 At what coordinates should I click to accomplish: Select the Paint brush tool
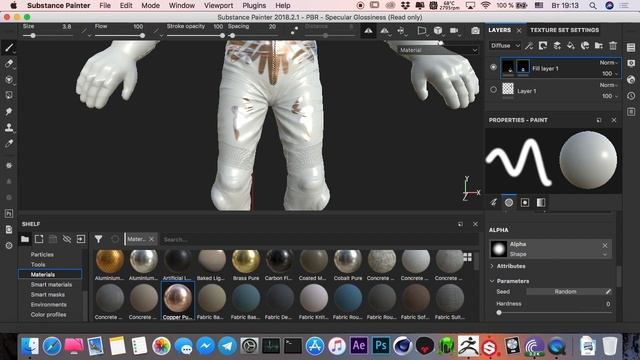pos(9,48)
